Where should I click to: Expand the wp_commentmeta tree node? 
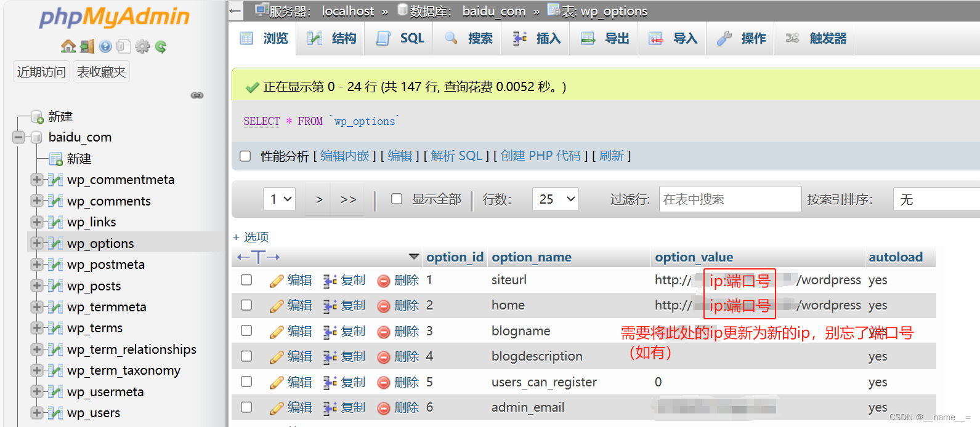pos(37,180)
